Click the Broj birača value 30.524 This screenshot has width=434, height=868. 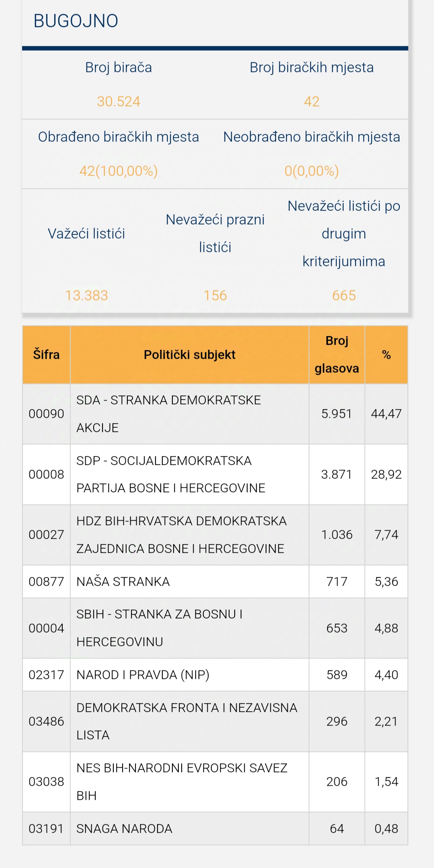tap(119, 102)
